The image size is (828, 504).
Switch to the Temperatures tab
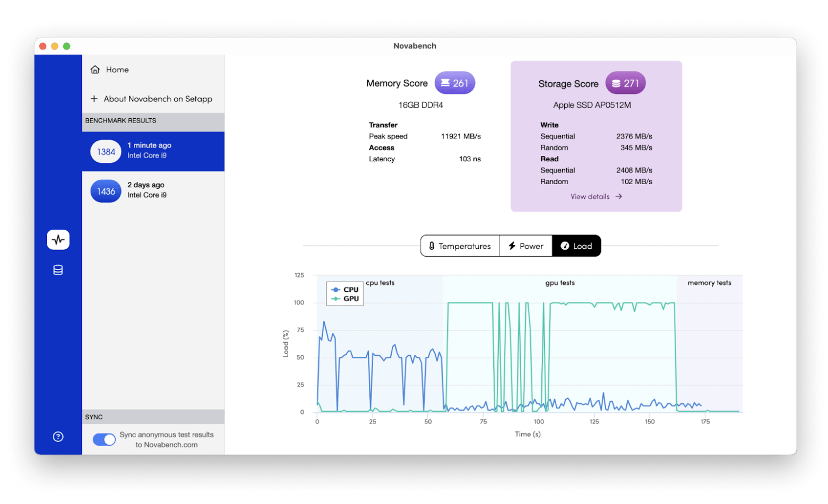point(460,246)
